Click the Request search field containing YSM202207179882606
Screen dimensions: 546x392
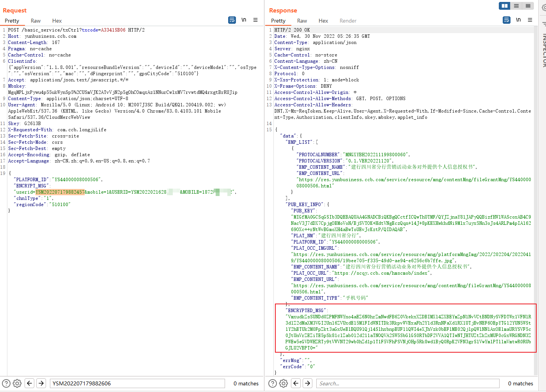[137, 383]
